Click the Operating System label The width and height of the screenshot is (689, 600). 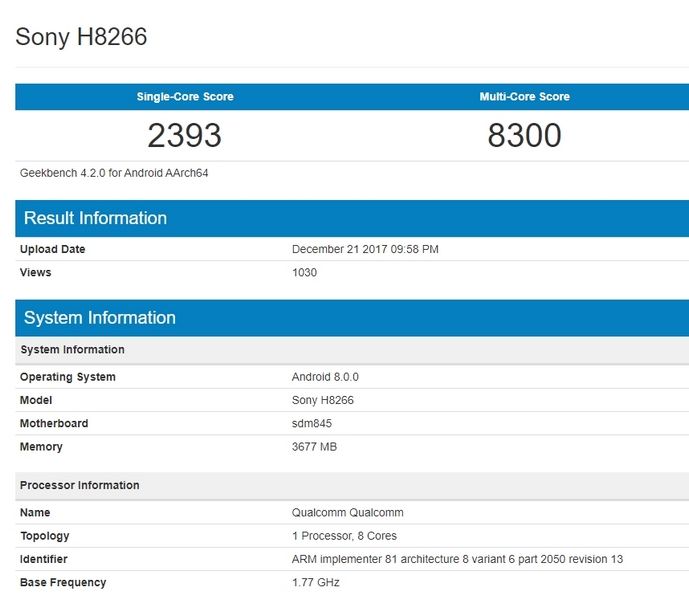(x=68, y=377)
